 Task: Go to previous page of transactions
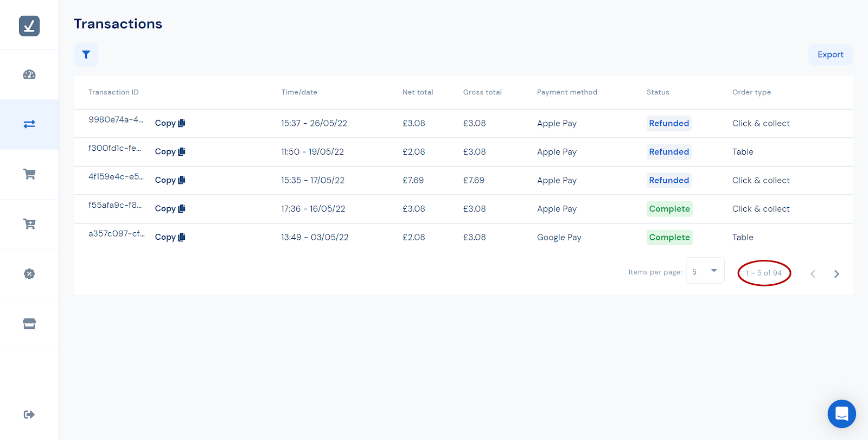[x=813, y=274]
